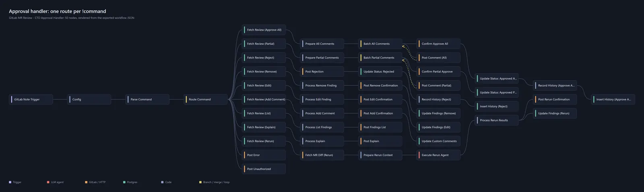
Task: Open the Post Comment (All) node
Action: pyautogui.click(x=438, y=58)
